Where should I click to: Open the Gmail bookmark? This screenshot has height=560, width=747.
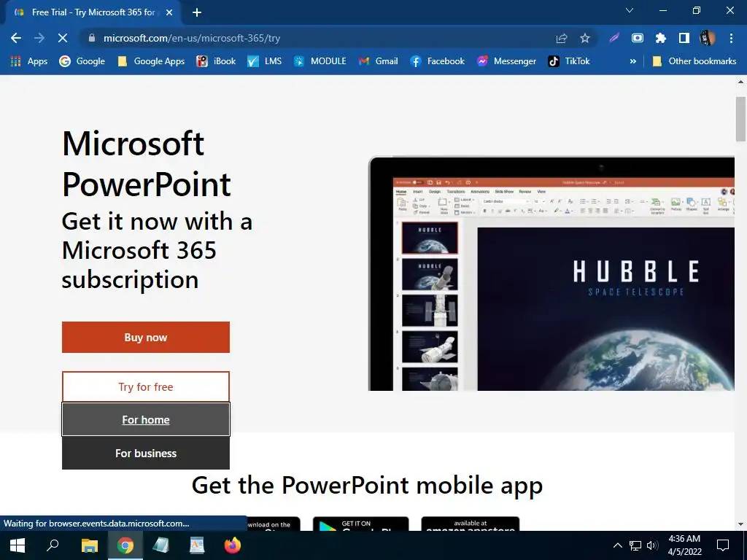[x=379, y=61]
